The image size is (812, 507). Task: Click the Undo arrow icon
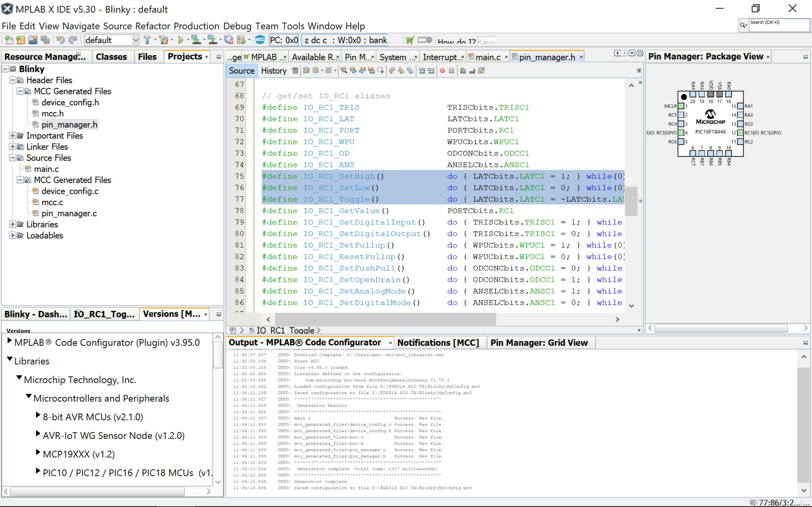[60, 40]
